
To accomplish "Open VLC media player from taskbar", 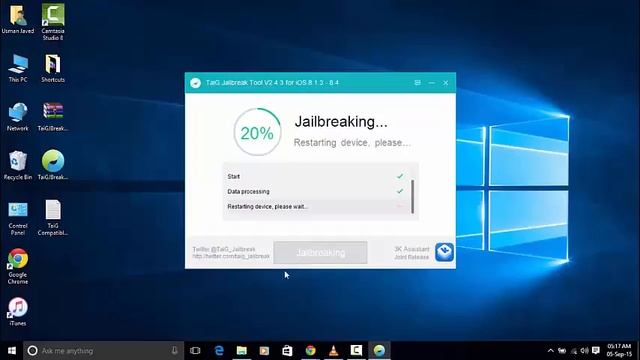I will coord(333,351).
